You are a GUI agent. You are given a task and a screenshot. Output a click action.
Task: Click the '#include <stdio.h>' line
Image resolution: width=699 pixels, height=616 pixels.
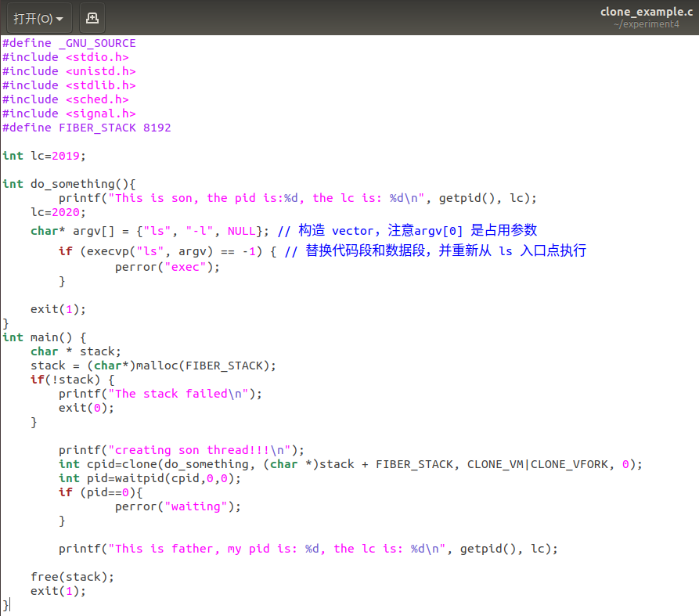(66, 57)
